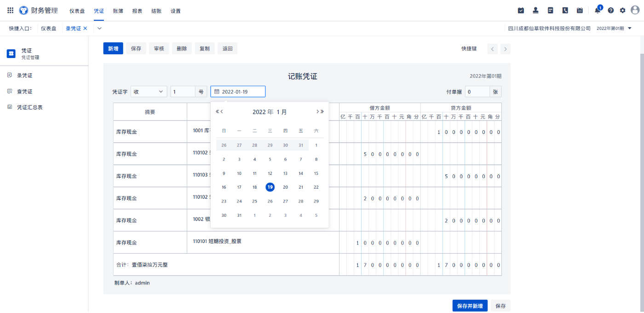Viewport: 644px width, 313px height.
Task: Open the 凭证字 dropdown showing 收
Action: coord(149,92)
